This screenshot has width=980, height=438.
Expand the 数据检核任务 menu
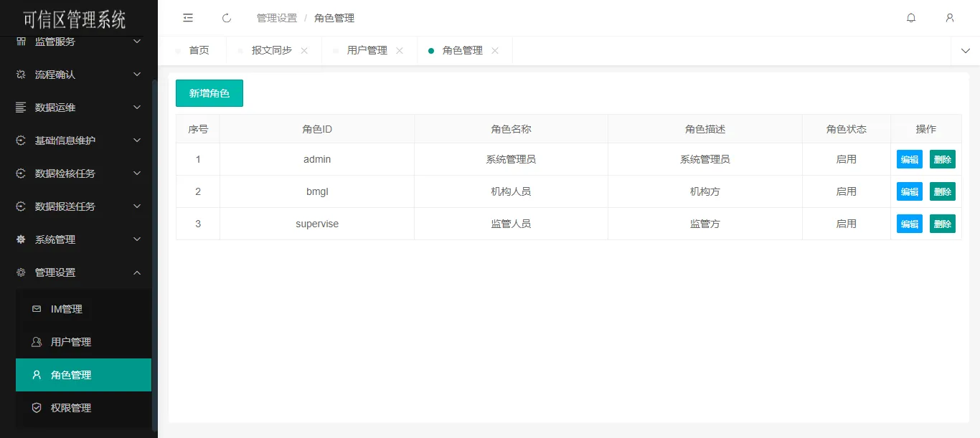coord(79,173)
